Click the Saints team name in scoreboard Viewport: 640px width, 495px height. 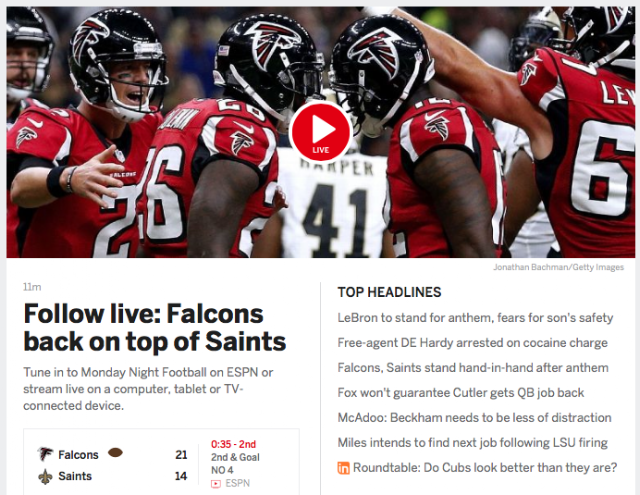[x=75, y=476]
